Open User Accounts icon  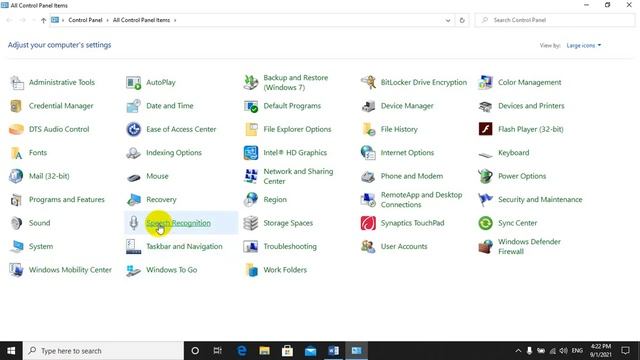coord(368,247)
